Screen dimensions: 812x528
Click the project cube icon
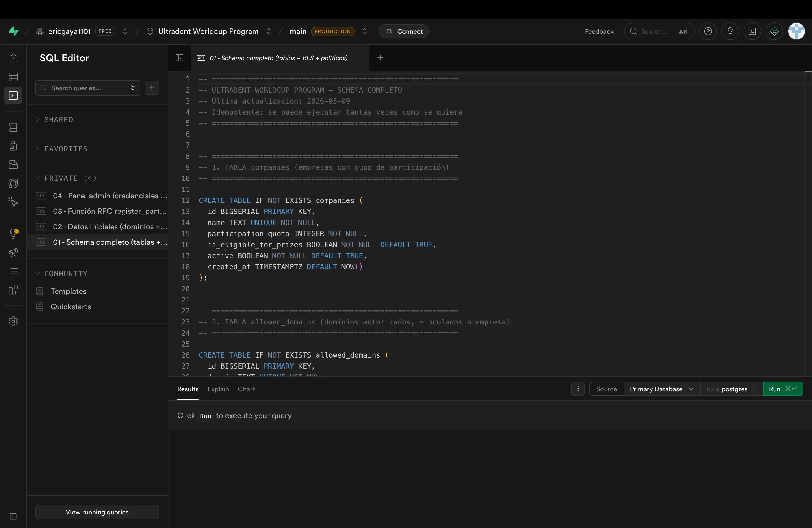point(150,31)
